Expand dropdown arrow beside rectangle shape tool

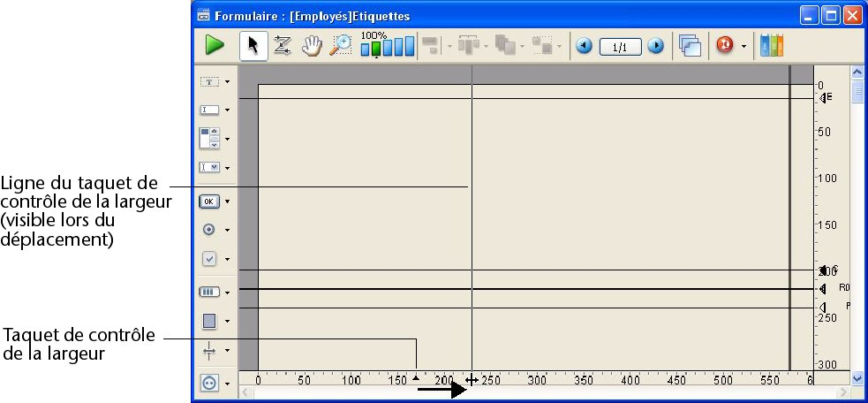227,322
